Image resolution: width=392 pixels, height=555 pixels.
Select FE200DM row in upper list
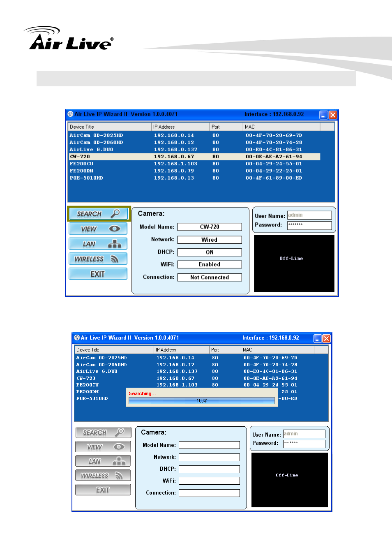(194, 171)
